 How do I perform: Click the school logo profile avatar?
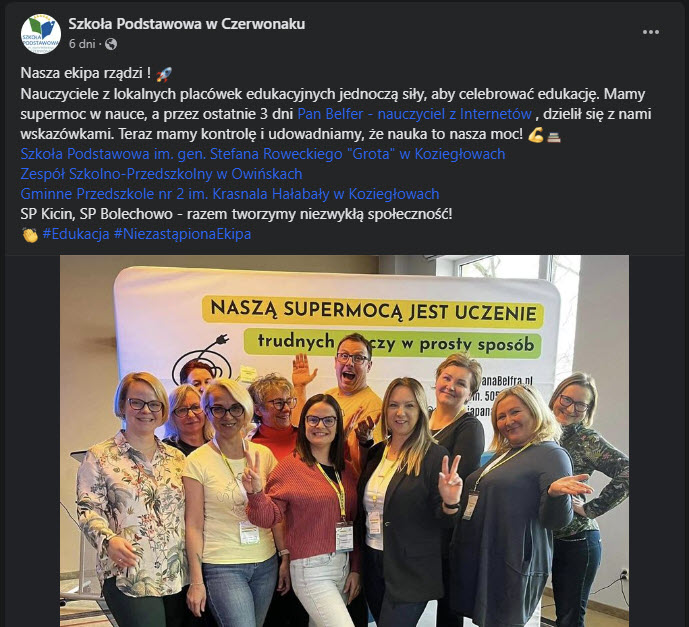(41, 34)
